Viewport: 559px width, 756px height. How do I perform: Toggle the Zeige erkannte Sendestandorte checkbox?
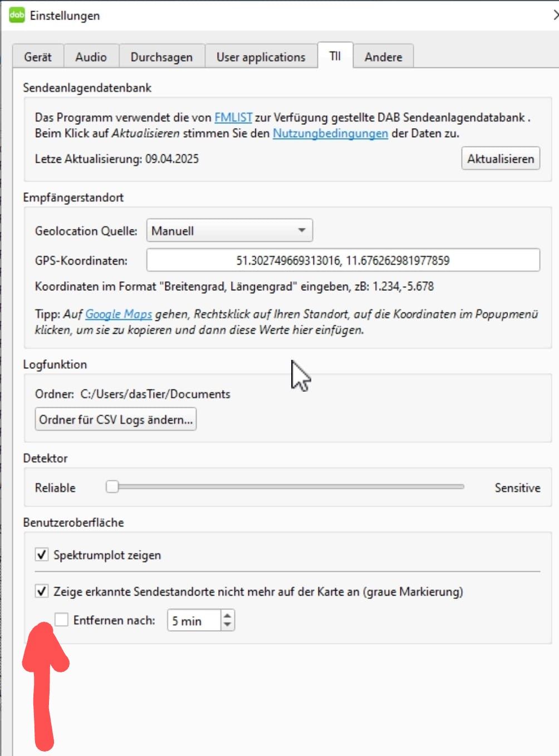[42, 591]
